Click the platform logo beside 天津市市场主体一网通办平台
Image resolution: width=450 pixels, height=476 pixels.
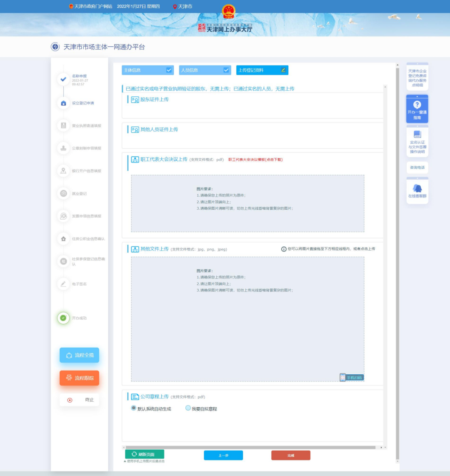55,47
